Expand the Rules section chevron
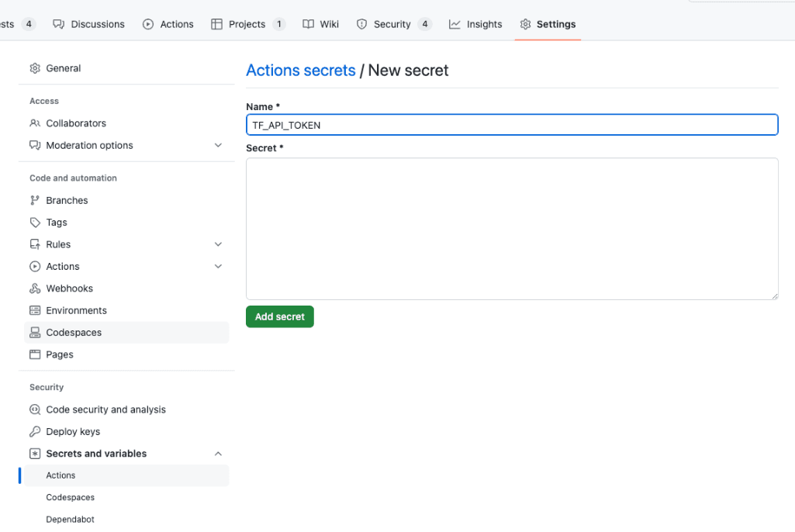The height and width of the screenshot is (532, 795). pos(218,244)
